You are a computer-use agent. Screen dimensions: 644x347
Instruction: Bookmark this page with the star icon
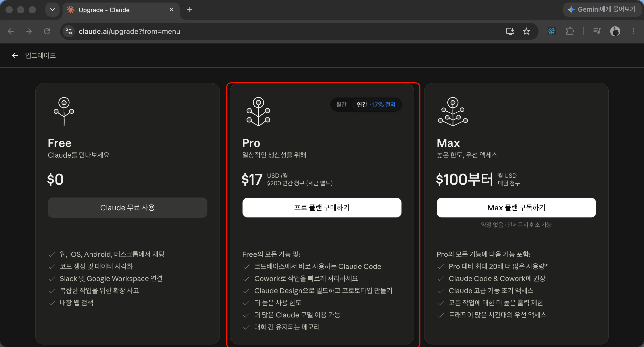[x=526, y=31]
